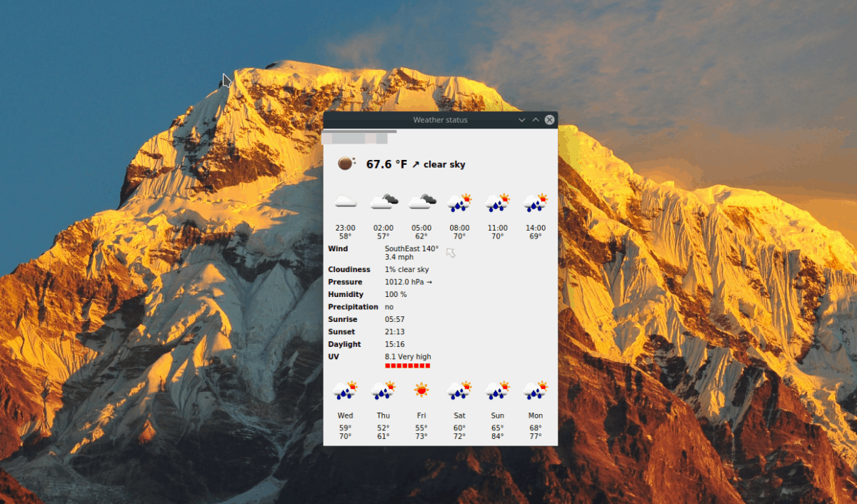Click the 14:00 time label
This screenshot has height=504, width=857.
tap(536, 228)
